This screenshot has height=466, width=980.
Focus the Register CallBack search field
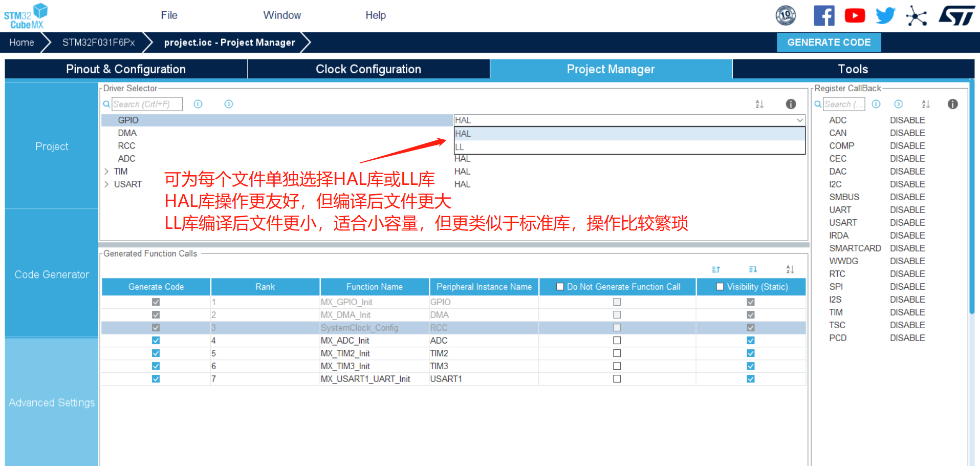[x=844, y=104]
